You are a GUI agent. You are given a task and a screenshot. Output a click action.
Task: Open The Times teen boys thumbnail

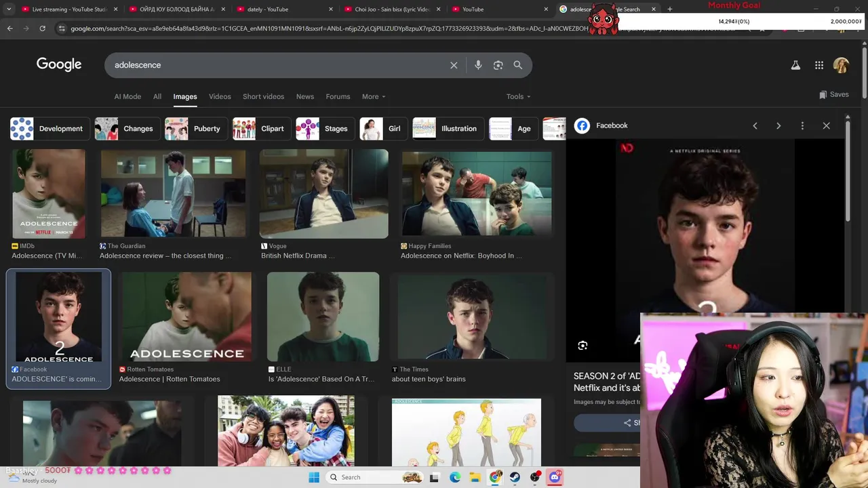(x=471, y=317)
